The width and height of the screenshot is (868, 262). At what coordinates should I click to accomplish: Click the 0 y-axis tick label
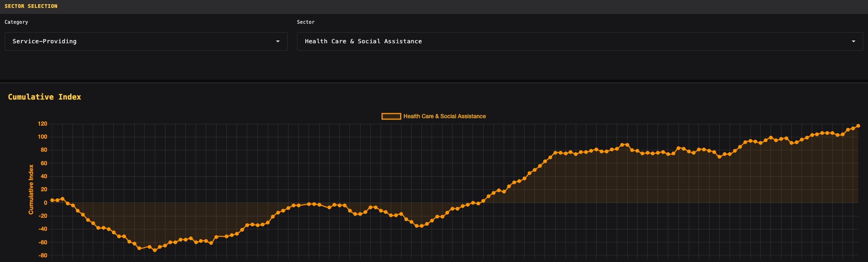tap(46, 203)
